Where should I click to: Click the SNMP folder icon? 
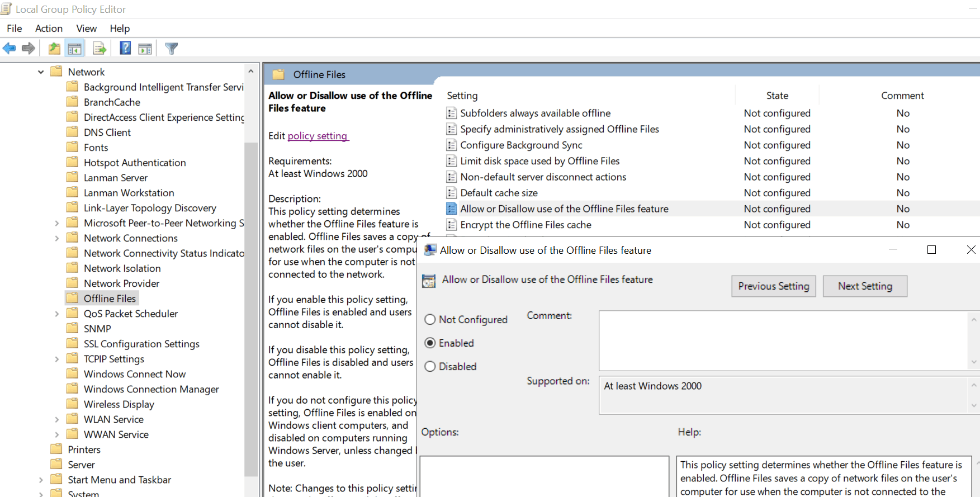tap(72, 328)
